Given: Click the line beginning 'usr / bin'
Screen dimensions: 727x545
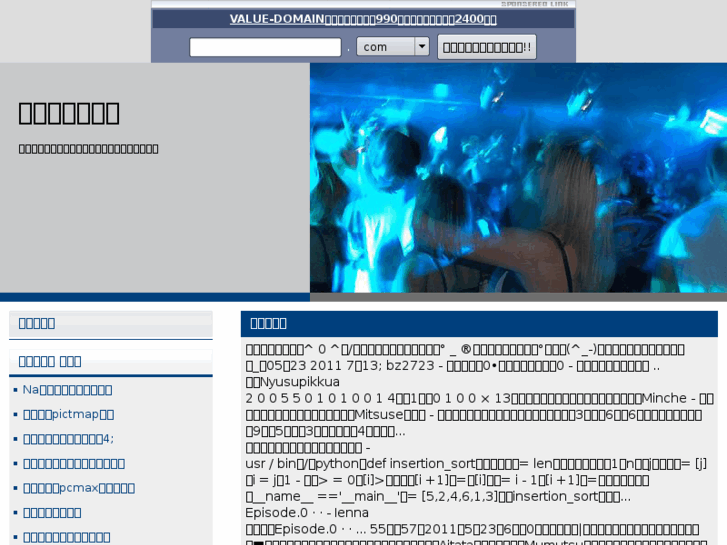Looking at the screenshot, I should pos(476,464).
